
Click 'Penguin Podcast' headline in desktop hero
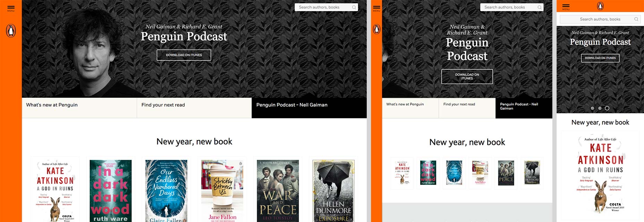[184, 36]
